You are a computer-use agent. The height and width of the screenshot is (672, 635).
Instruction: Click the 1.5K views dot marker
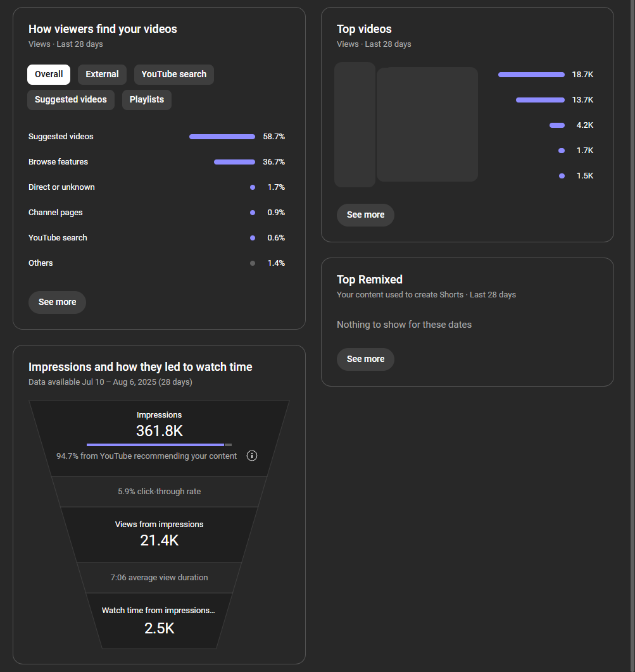pos(562,176)
